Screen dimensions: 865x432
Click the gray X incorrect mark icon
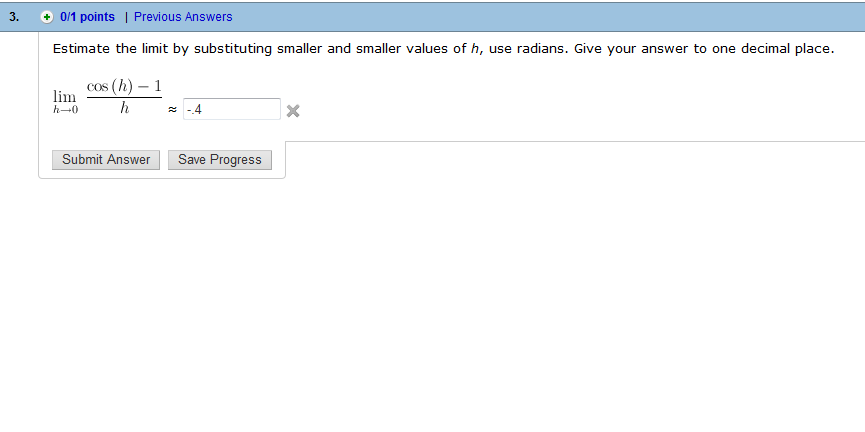pyautogui.click(x=293, y=111)
